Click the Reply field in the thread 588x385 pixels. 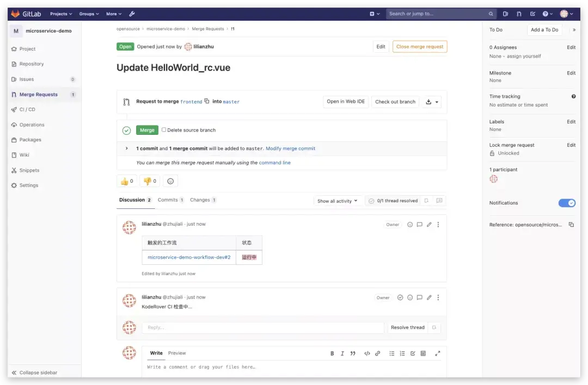(262, 327)
